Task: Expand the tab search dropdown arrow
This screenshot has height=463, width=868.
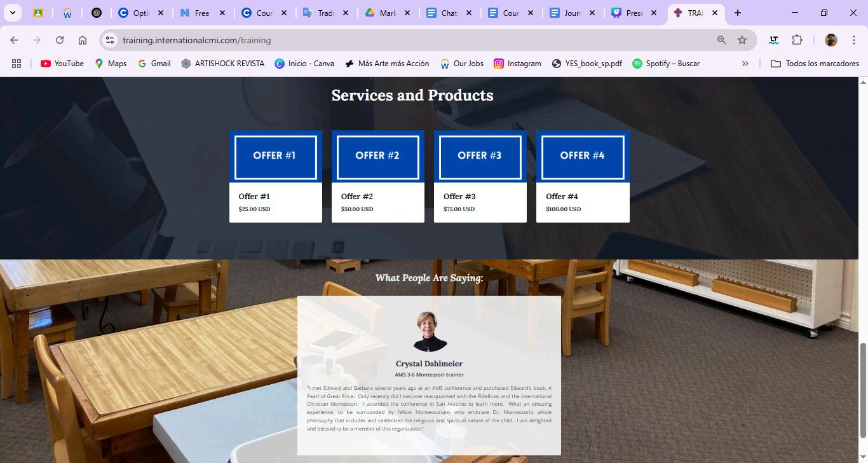Action: pos(12,13)
